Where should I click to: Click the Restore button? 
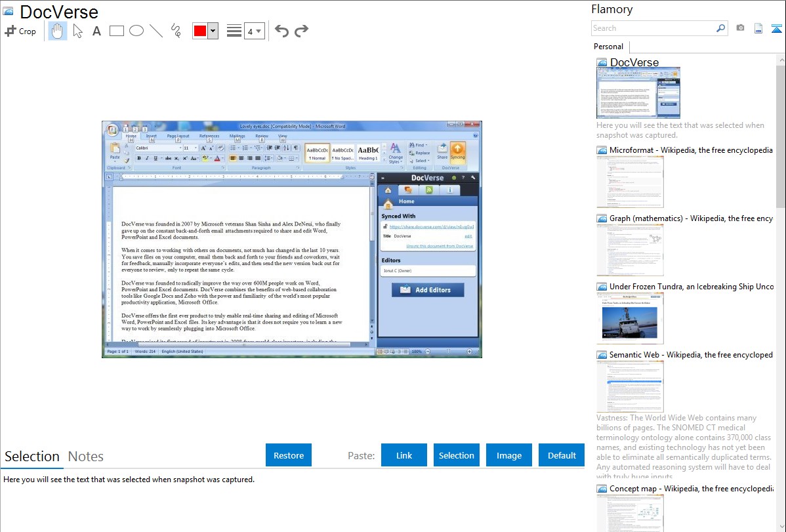[x=289, y=455]
